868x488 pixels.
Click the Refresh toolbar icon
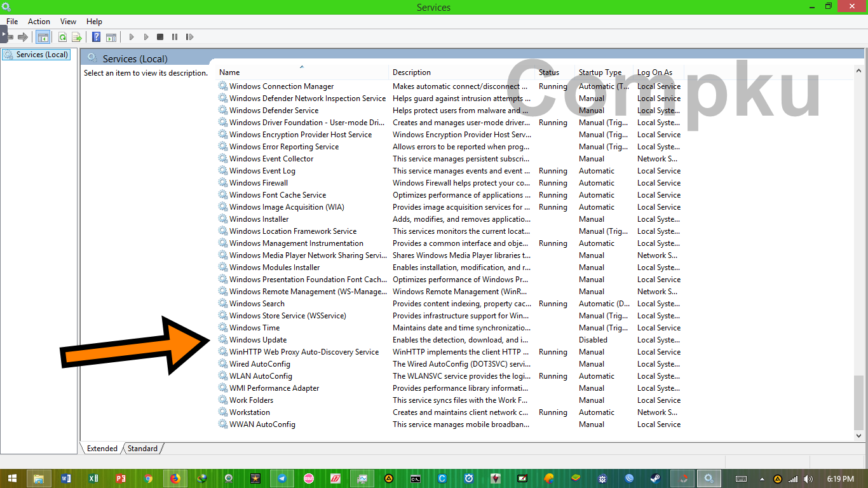(62, 37)
